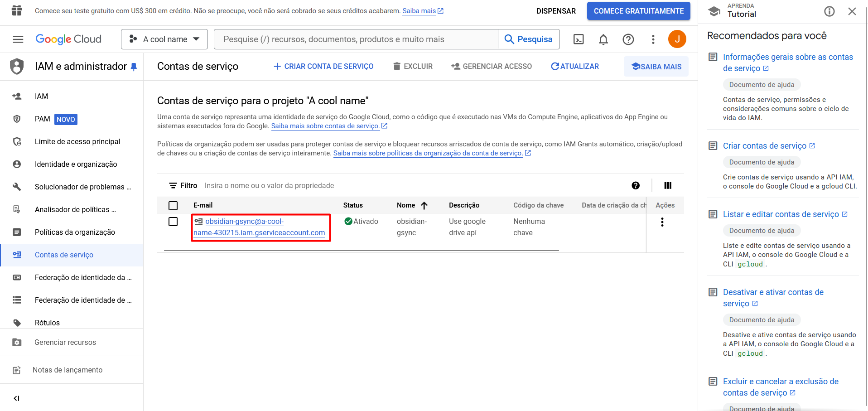Open Informações gerais sobre as contas de serviço

pyautogui.click(x=788, y=63)
